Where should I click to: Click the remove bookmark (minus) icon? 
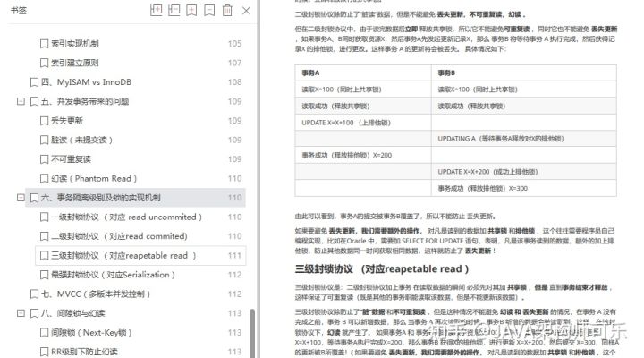(209, 10)
